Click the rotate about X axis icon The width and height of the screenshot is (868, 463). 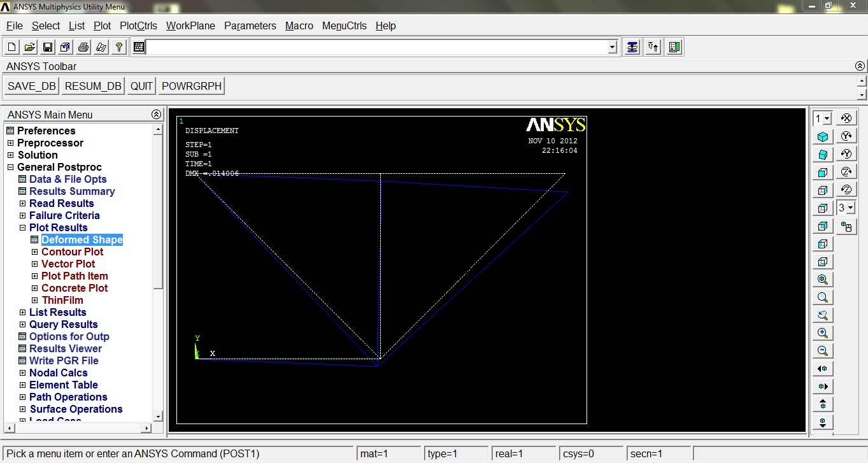846,118
